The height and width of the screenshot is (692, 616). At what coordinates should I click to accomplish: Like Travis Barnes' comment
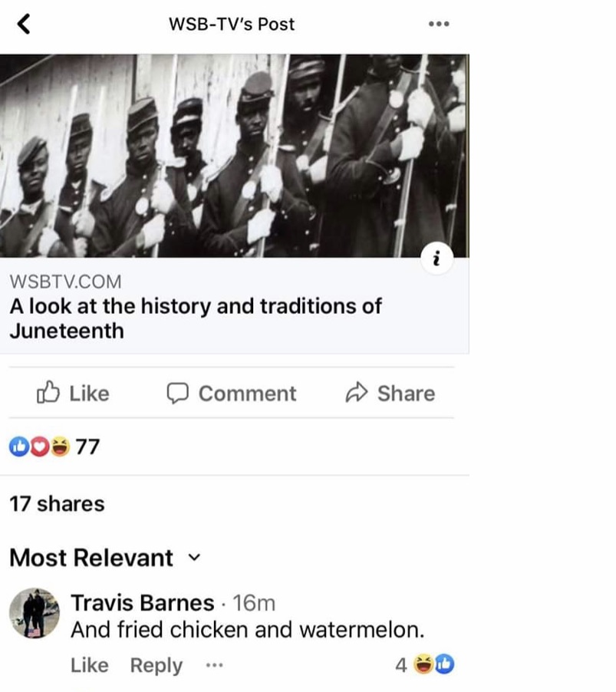90,665
